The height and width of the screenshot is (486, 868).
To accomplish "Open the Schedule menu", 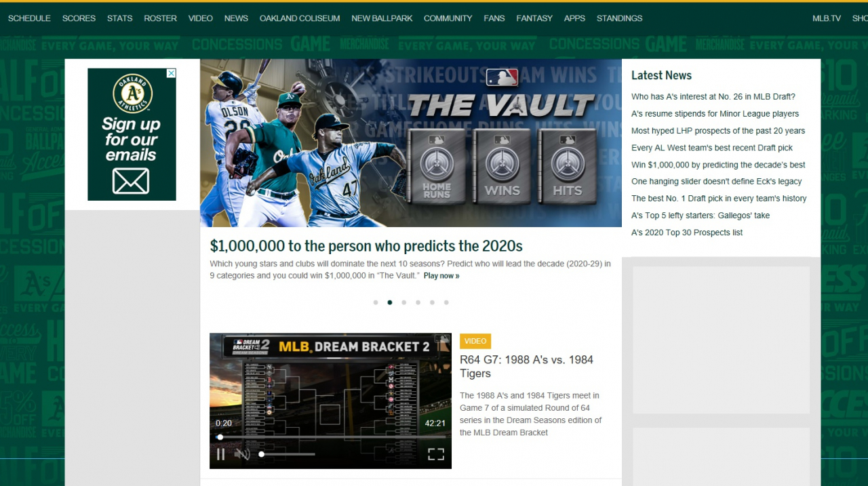I will click(x=29, y=18).
